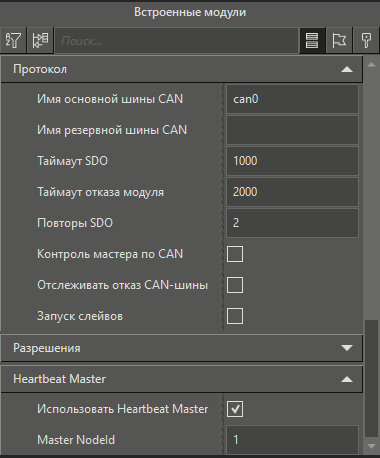
Task: Click the empty Имя резервной шины CAN field
Action: [292, 130]
